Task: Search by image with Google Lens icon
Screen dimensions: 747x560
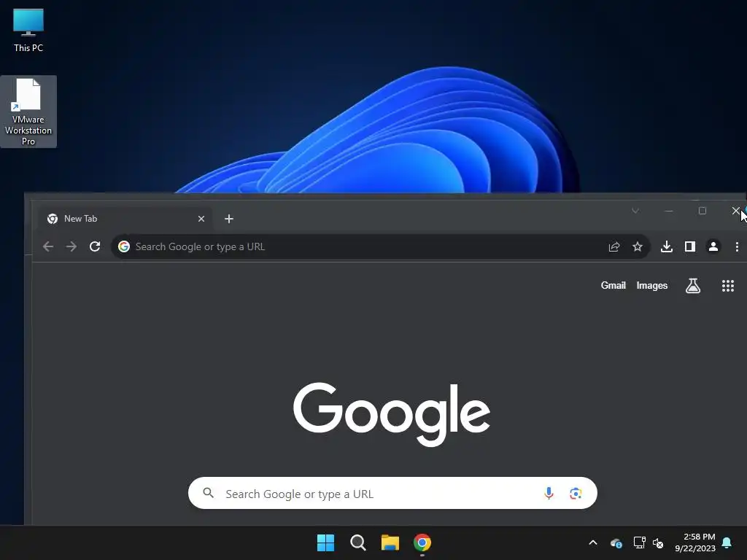Action: point(576,494)
